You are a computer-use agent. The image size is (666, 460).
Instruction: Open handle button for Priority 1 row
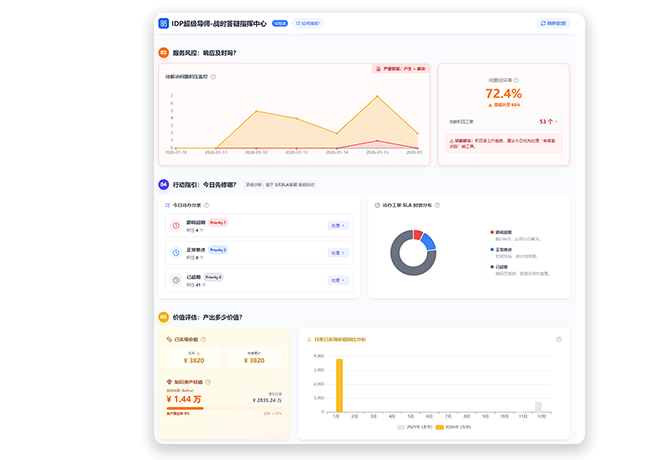click(337, 226)
